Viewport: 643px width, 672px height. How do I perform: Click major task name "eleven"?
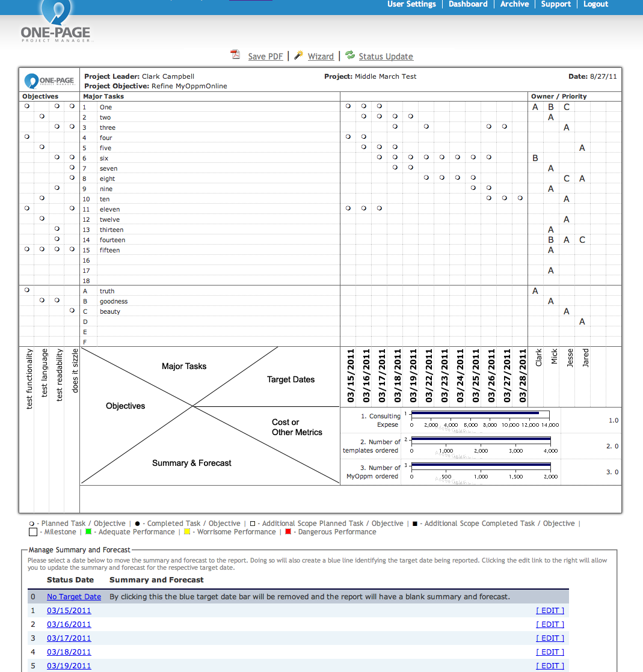coord(110,209)
